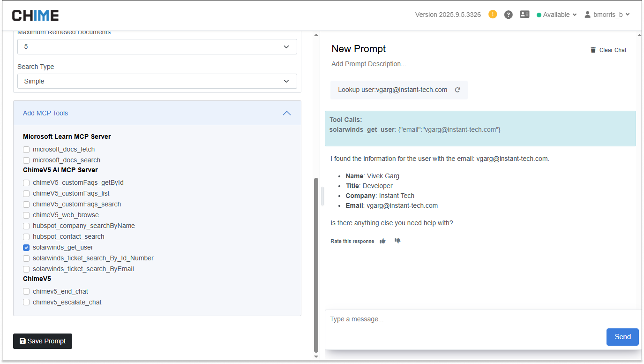Enable chimeV5_customFaqs_list tool

pos(26,193)
